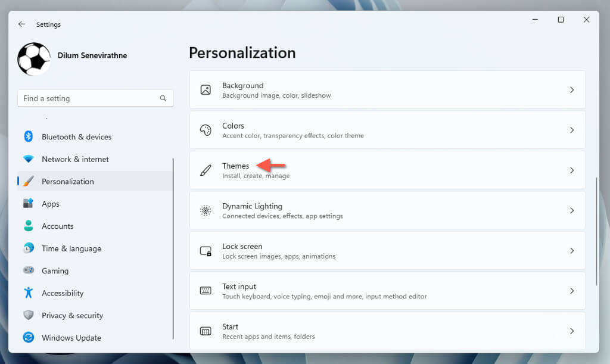Screen dimensions: 610x364
Task: Click the sidebar navigation scrollbar
Action: click(x=173, y=249)
